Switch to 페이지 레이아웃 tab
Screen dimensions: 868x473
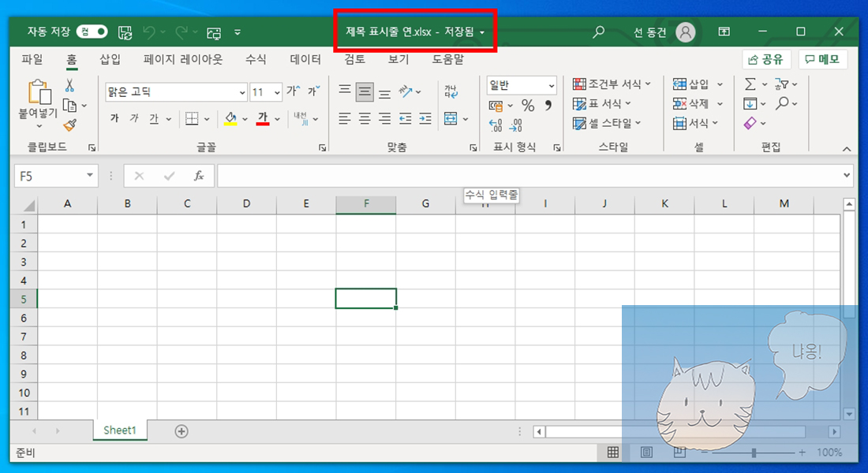click(x=183, y=59)
